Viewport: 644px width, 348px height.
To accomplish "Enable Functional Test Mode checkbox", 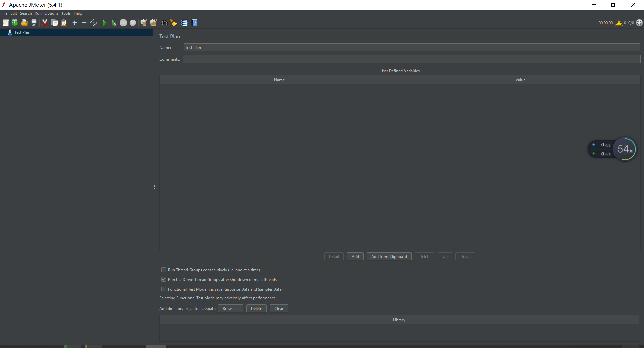I will coord(164,289).
